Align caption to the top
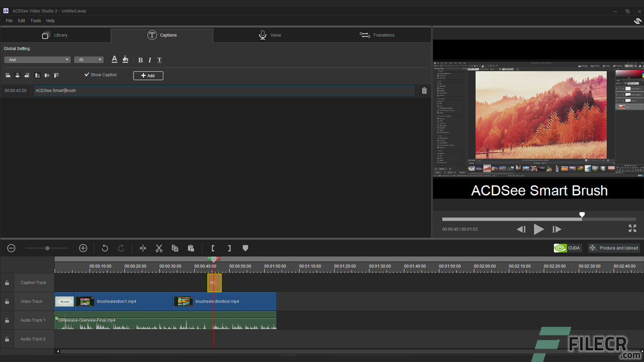 56,75
